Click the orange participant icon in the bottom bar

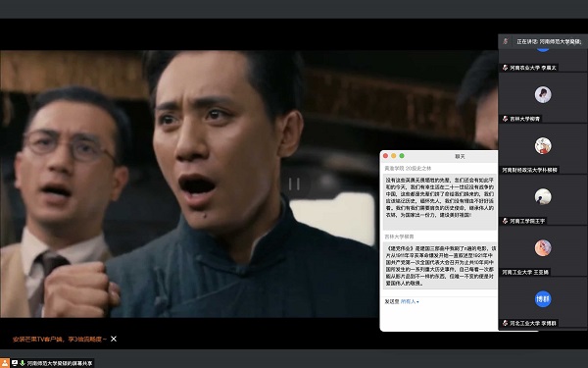pyautogui.click(x=5, y=363)
